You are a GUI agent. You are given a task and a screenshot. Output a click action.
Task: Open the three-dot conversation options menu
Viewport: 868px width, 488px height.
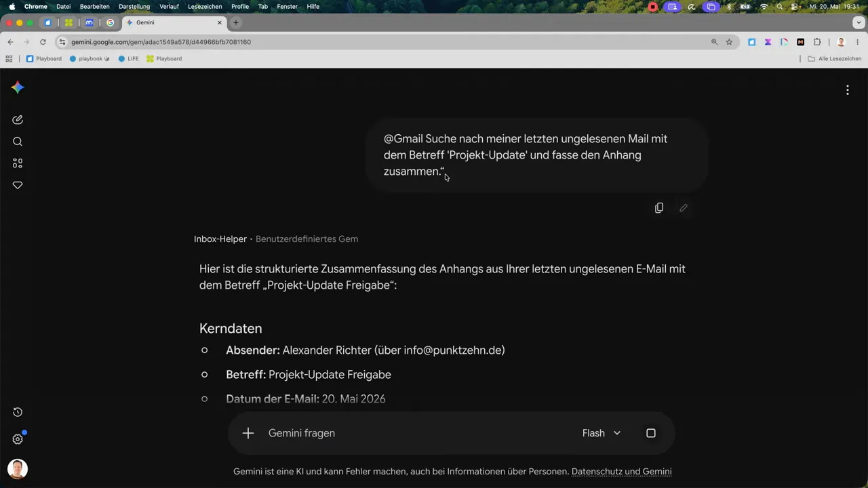point(847,90)
